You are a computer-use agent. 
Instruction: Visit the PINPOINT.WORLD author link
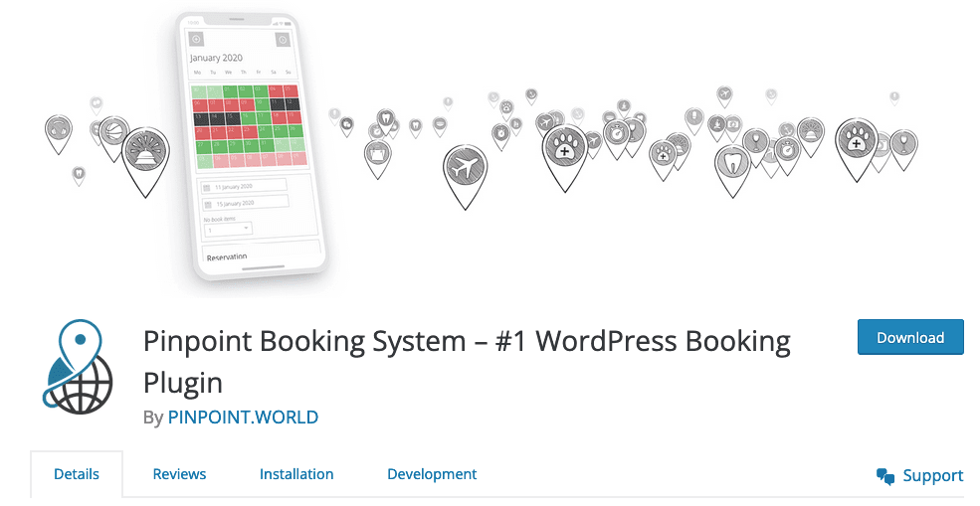pos(243,418)
